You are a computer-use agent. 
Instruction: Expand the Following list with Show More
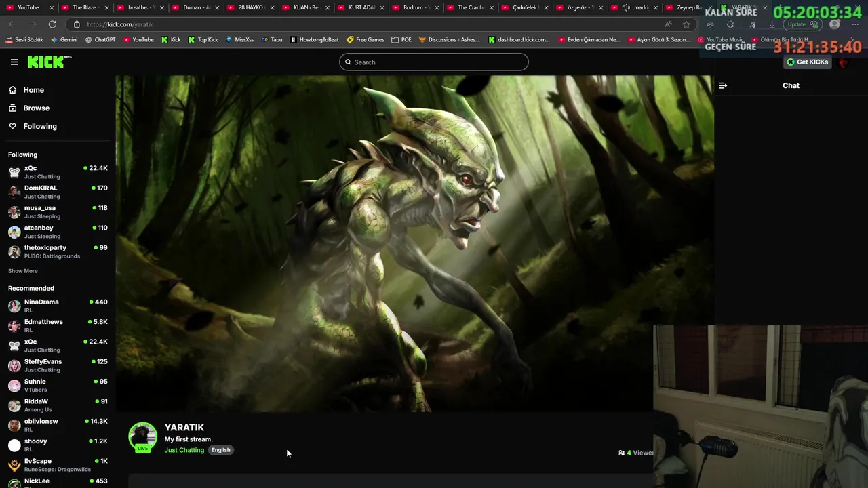pyautogui.click(x=23, y=271)
